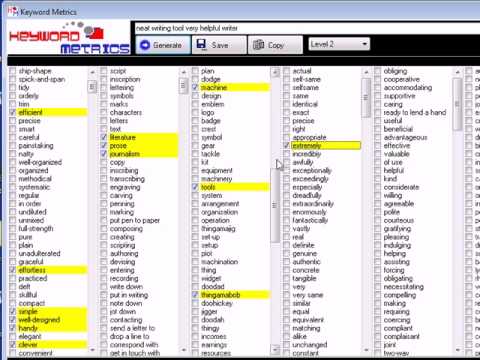Select the phrase 'put pen to paper'
This screenshot has height=360, width=480.
coord(135,220)
